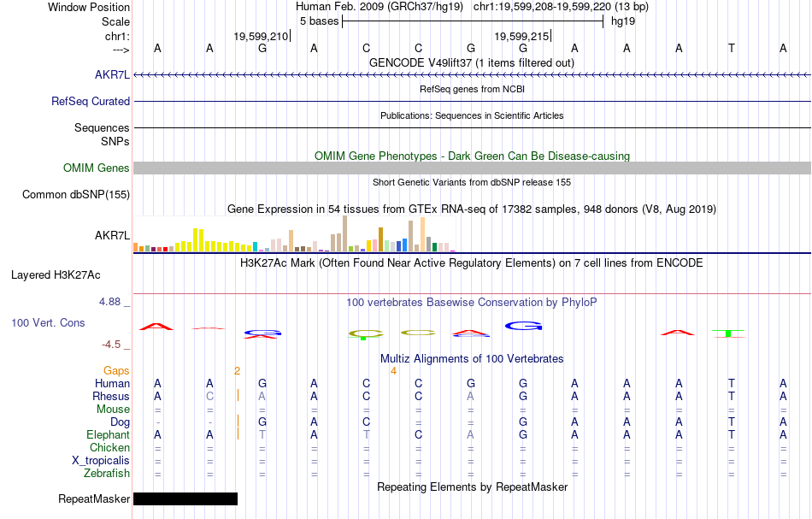This screenshot has height=519, width=812.
Task: Click the RepeatMasker track label
Action: (94, 498)
